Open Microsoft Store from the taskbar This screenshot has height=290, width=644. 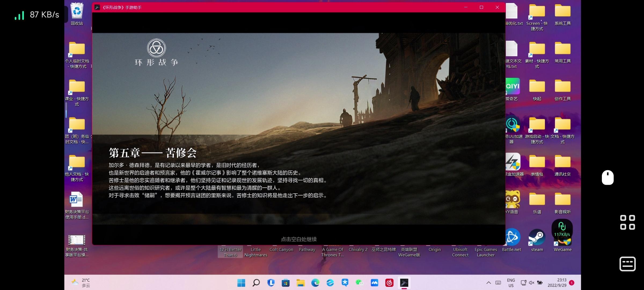point(286,282)
